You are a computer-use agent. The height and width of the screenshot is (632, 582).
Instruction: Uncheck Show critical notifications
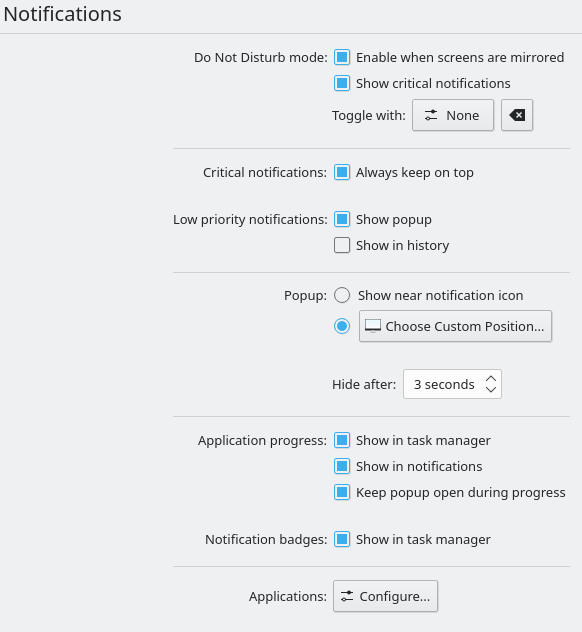coord(342,83)
